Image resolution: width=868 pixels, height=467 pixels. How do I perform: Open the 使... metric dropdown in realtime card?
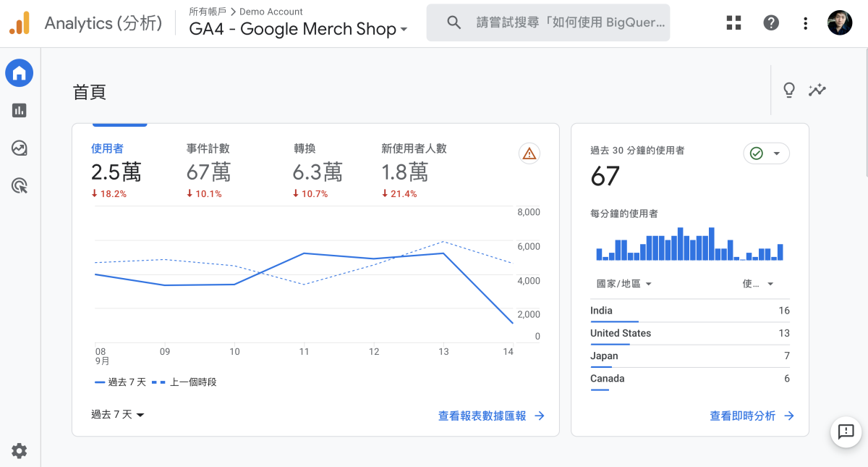click(758, 284)
